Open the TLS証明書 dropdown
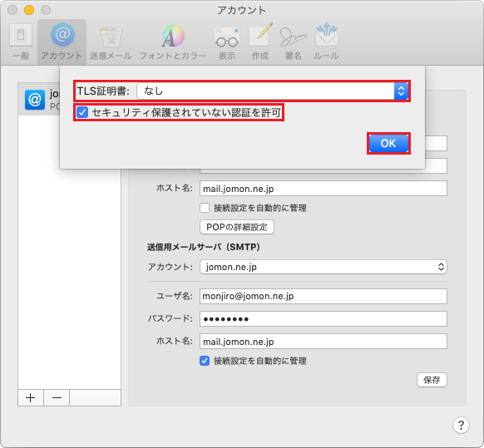The height and width of the screenshot is (448, 484). (273, 91)
